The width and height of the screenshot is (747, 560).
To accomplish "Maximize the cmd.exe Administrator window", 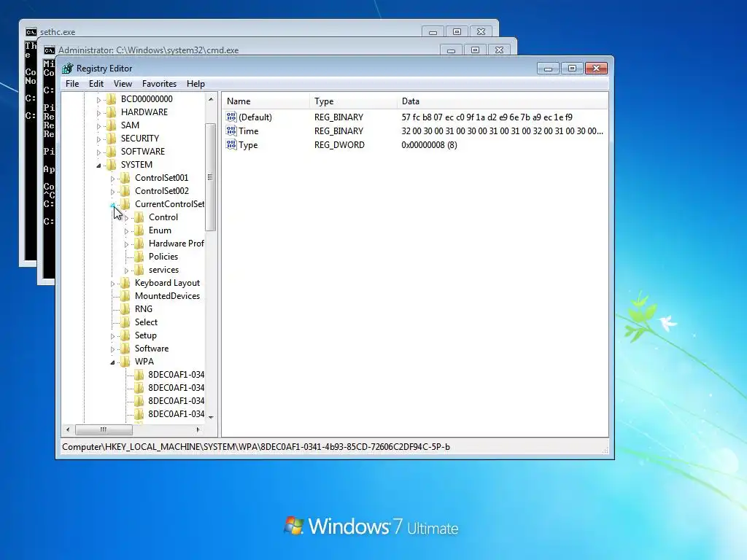I will pyautogui.click(x=475, y=50).
